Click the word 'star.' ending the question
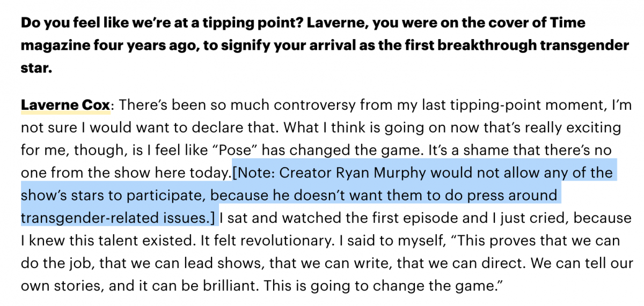 click(x=36, y=69)
